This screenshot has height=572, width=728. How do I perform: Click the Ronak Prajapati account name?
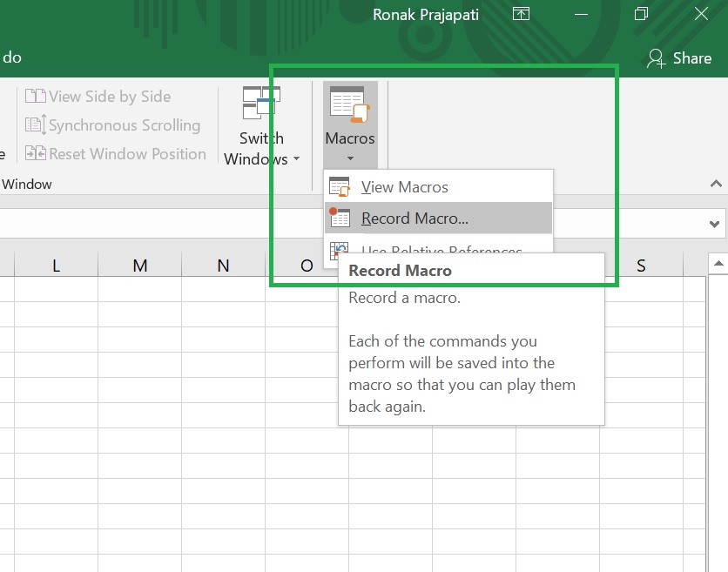(425, 14)
